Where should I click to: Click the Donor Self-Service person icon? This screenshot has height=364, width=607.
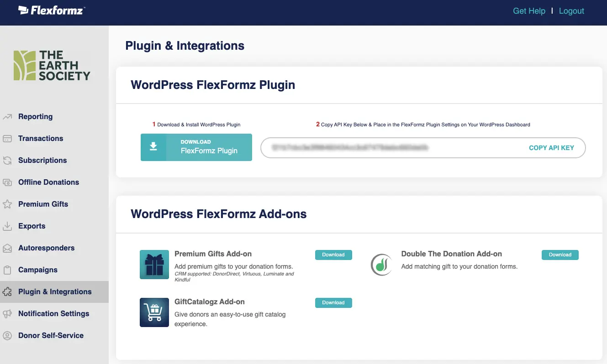[7, 336]
